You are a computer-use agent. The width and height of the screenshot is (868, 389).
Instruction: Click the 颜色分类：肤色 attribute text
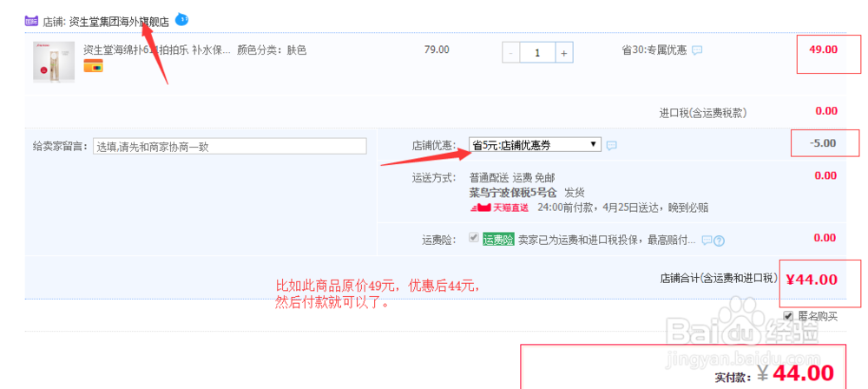pos(271,50)
